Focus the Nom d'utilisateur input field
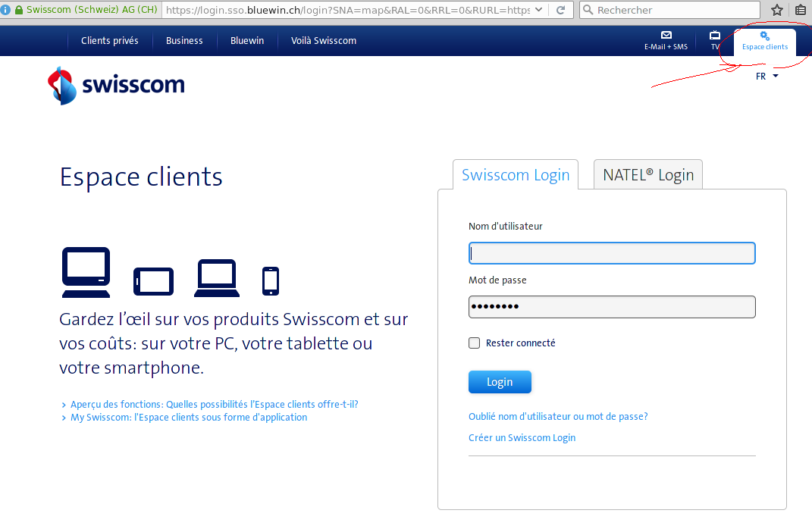The height and width of the screenshot is (529, 812). tap(612, 253)
